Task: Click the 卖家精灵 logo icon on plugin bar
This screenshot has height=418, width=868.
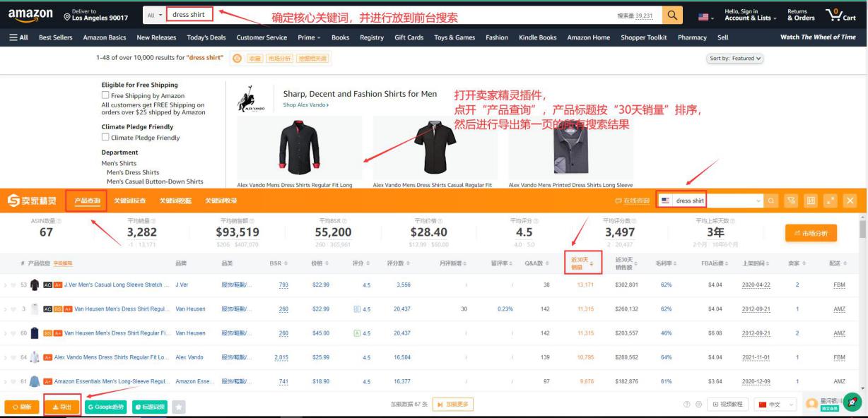Action: click(x=14, y=199)
